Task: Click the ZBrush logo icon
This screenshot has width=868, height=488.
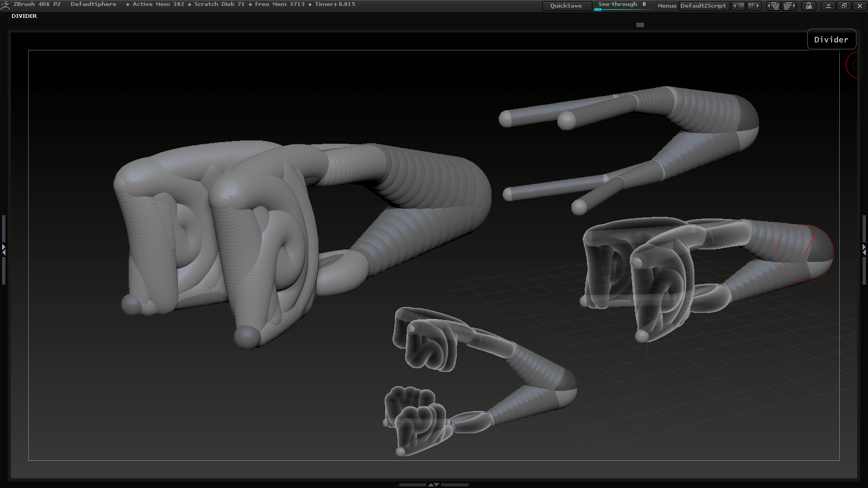Action: click(x=5, y=5)
